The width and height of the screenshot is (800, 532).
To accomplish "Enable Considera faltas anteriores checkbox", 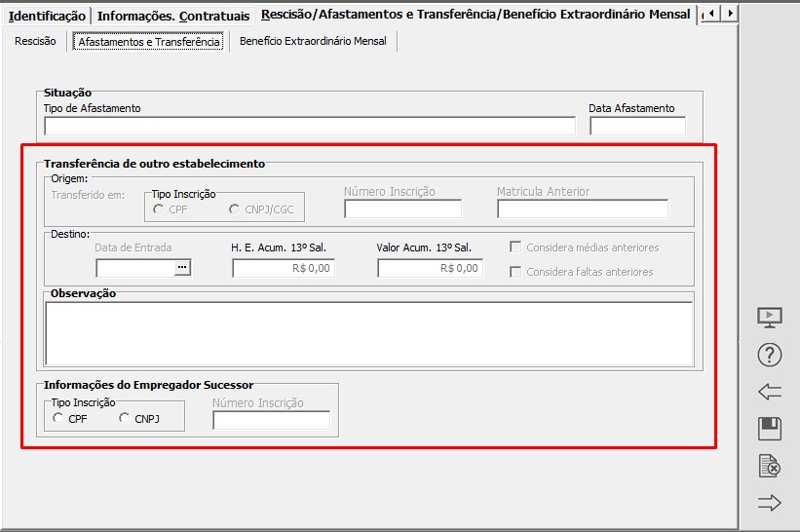I will point(515,272).
